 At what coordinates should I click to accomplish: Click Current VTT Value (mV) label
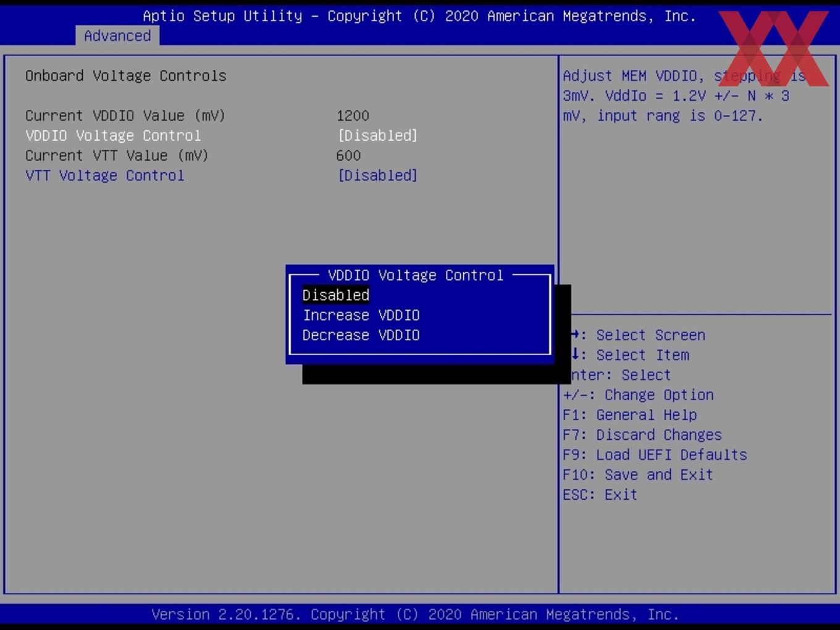click(x=117, y=156)
